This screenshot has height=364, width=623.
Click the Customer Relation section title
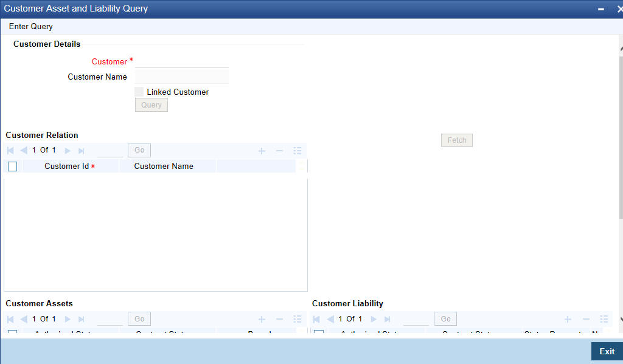[42, 135]
